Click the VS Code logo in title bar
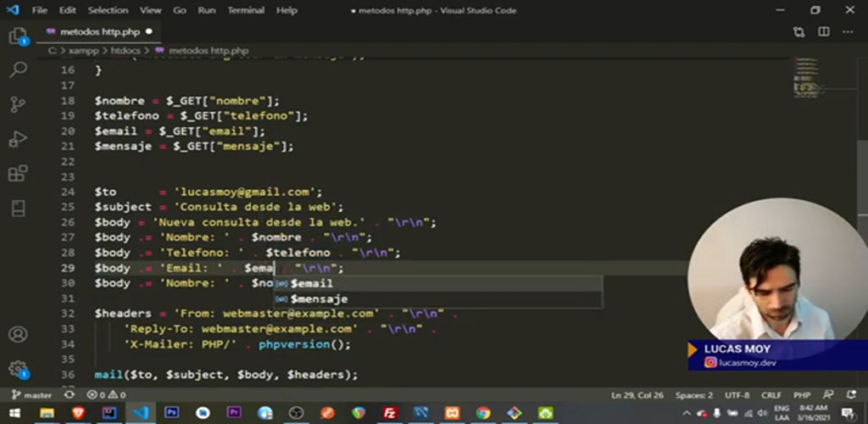Image resolution: width=868 pixels, height=424 pixels. click(x=13, y=10)
